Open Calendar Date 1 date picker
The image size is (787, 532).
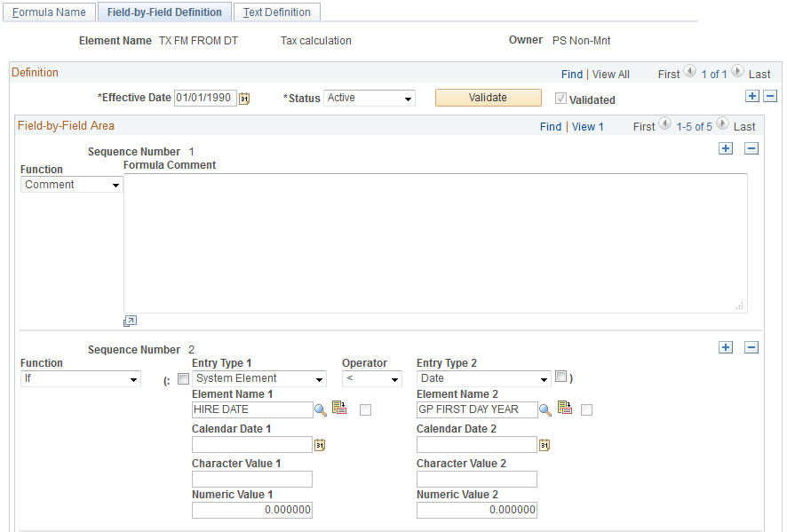[x=320, y=445]
